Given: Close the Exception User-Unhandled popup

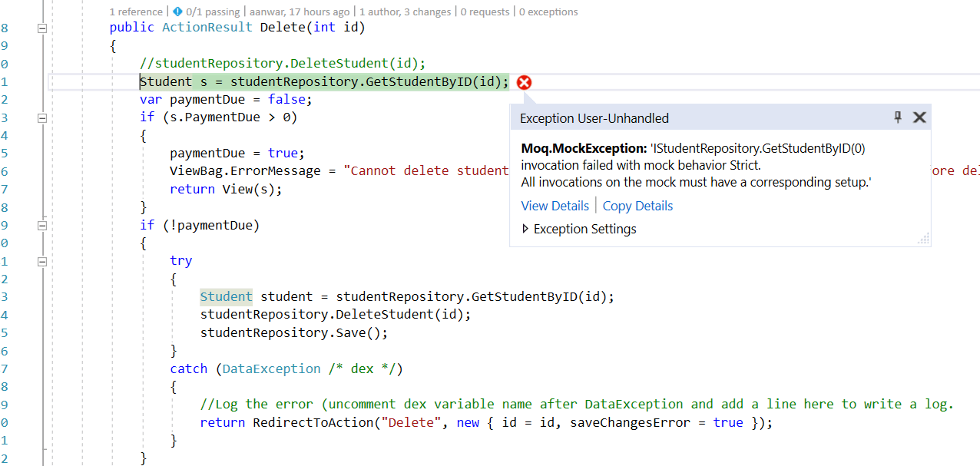Looking at the screenshot, I should (x=919, y=117).
